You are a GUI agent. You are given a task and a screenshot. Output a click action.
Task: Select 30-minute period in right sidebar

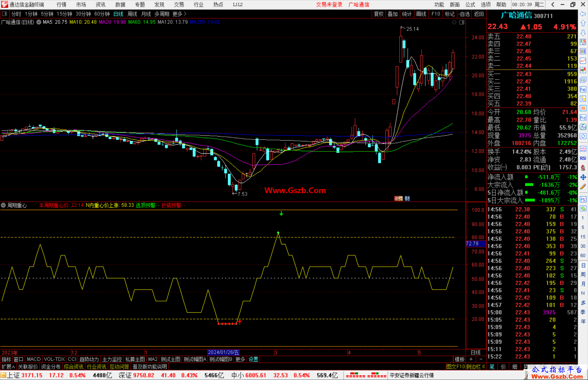(583, 246)
